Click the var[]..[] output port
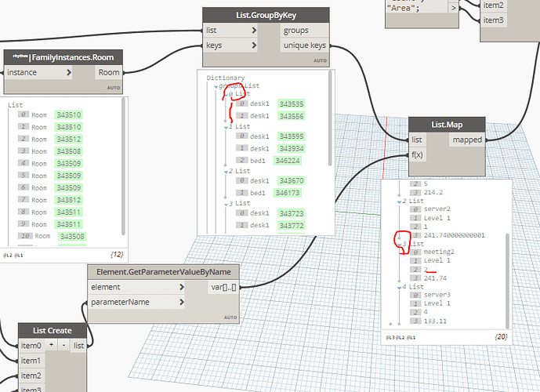 (223, 287)
